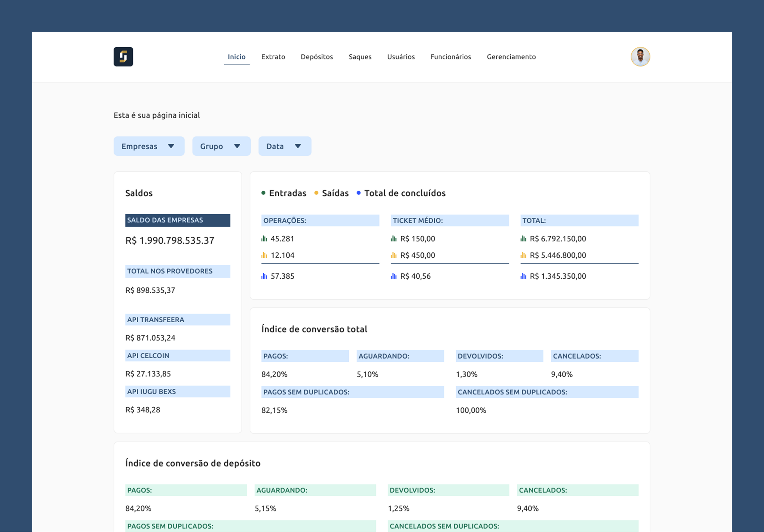Expand the Empresas filter dropdown
Viewport: 764px width, 532px height.
tap(149, 146)
